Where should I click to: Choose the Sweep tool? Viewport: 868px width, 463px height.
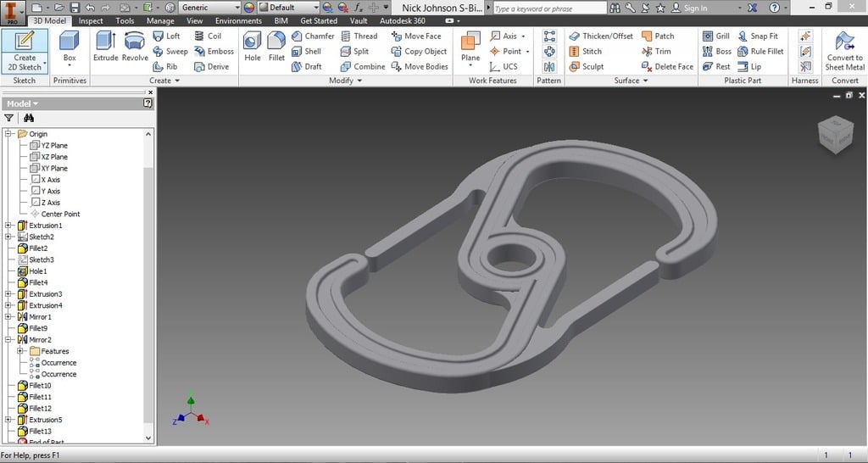coord(170,52)
